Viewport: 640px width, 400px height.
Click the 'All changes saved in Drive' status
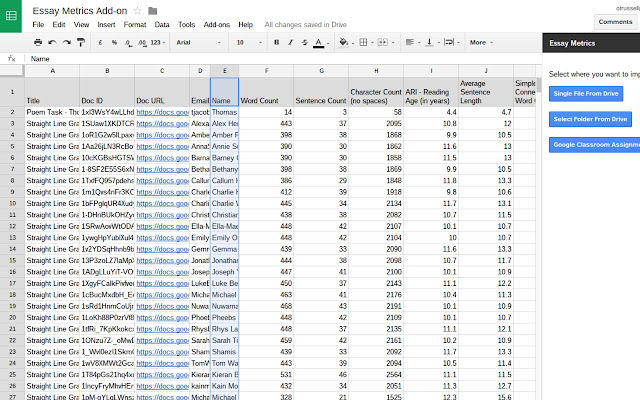pyautogui.click(x=305, y=24)
